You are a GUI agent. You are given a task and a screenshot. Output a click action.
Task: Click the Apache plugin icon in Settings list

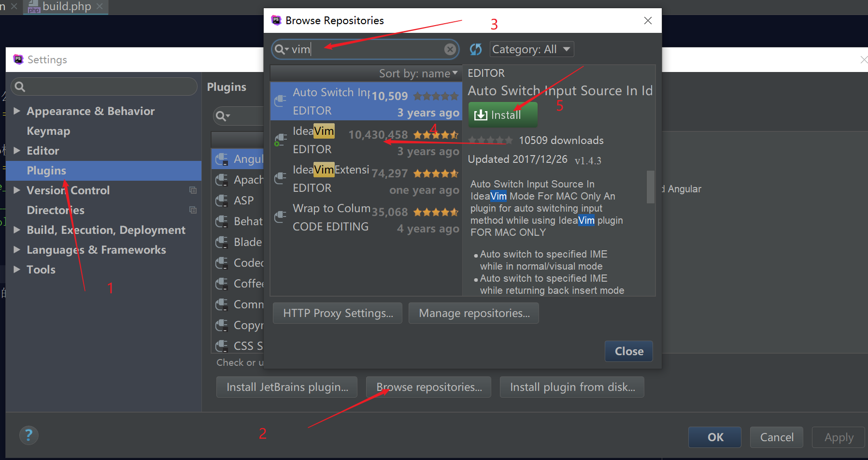pos(222,180)
